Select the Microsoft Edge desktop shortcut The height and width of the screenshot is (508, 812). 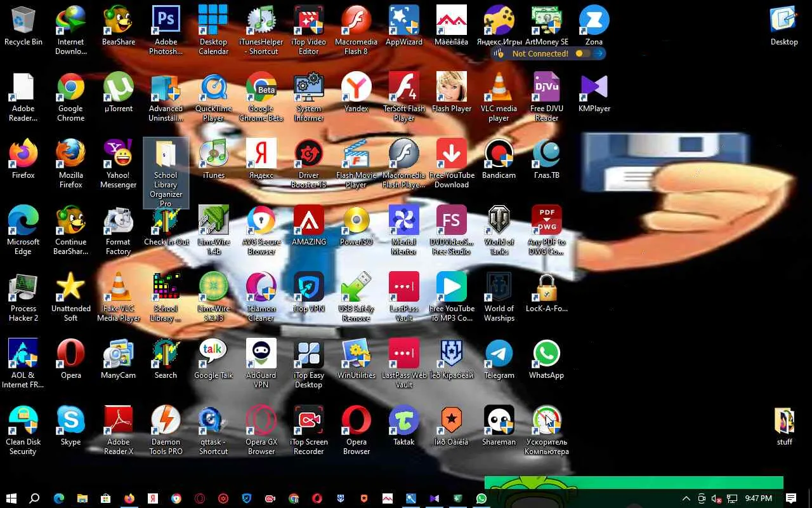pos(23,231)
